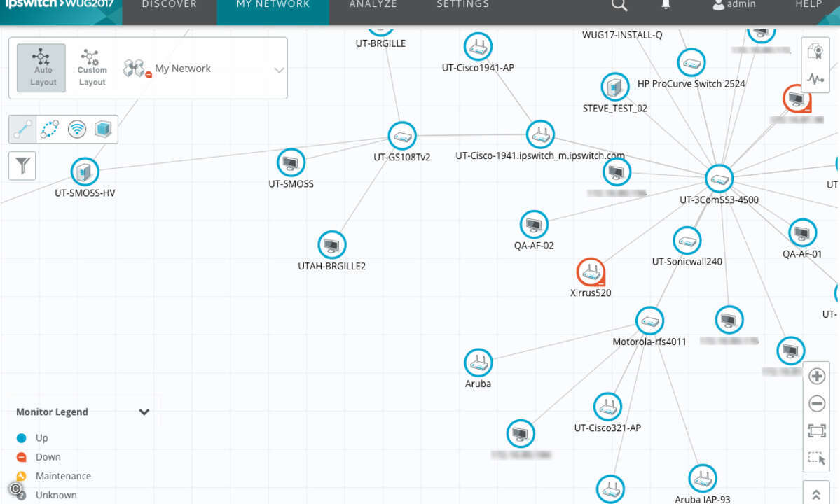Viewport: 840px width, 504px height.
Task: Toggle the wireless overlay filter
Action: click(77, 129)
